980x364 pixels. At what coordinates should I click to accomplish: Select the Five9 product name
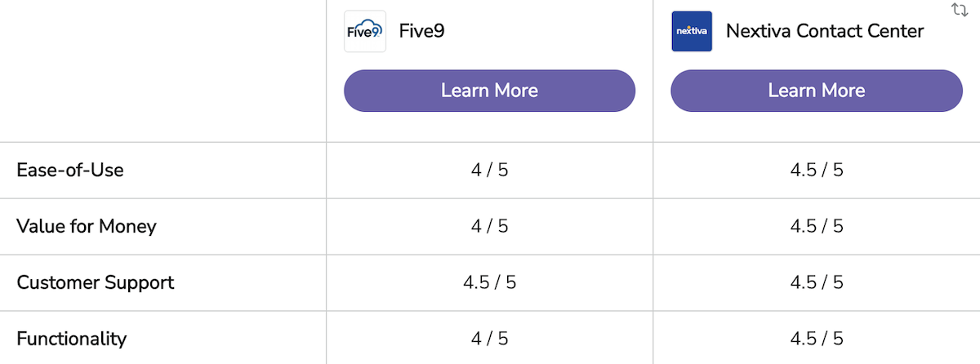421,31
